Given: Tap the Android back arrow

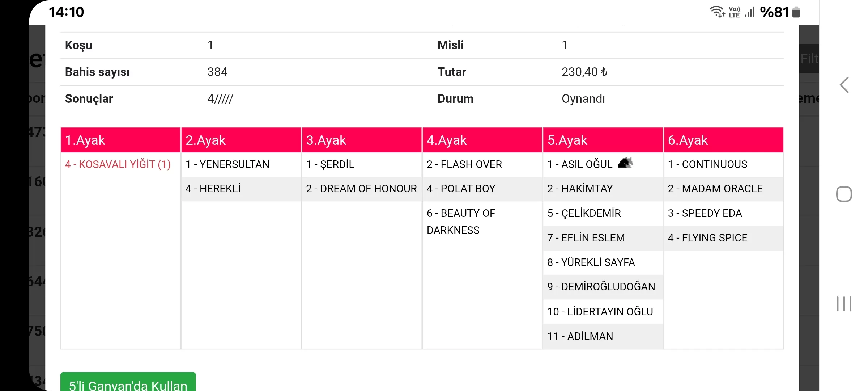Looking at the screenshot, I should pyautogui.click(x=844, y=85).
